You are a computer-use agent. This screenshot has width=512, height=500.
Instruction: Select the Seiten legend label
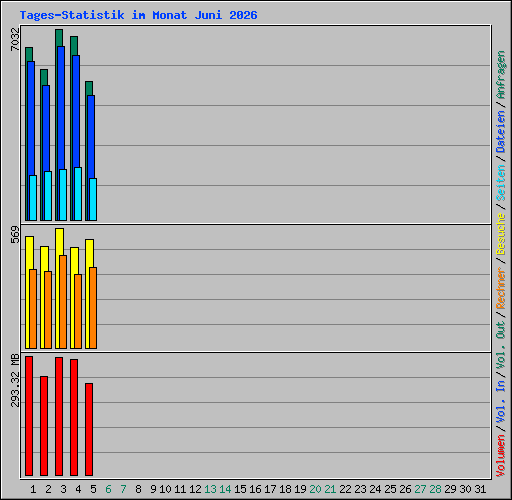pos(501,183)
